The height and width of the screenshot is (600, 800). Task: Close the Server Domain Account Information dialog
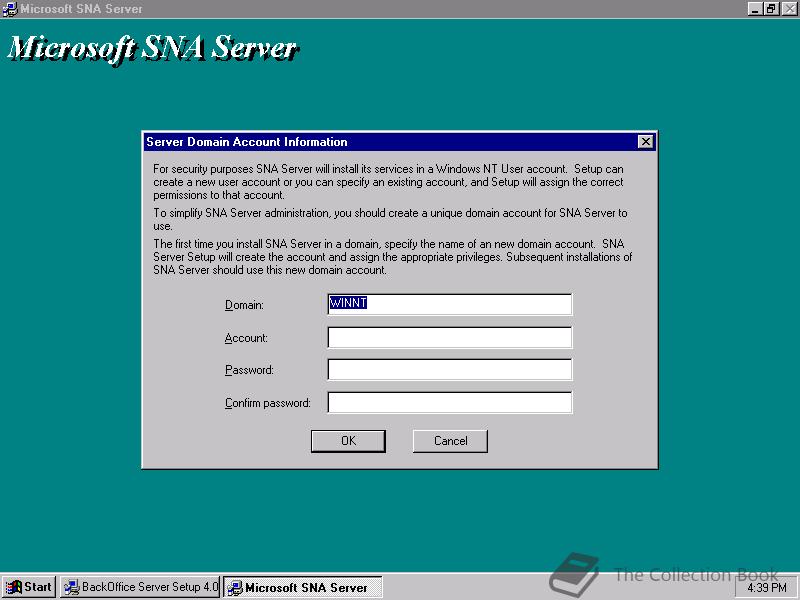pos(645,142)
